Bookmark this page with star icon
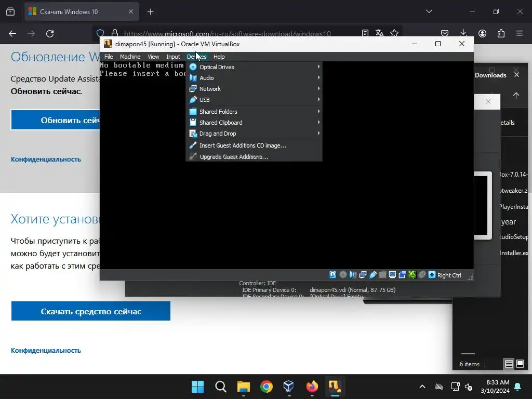Image resolution: width=532 pixels, height=399 pixels. (394, 33)
